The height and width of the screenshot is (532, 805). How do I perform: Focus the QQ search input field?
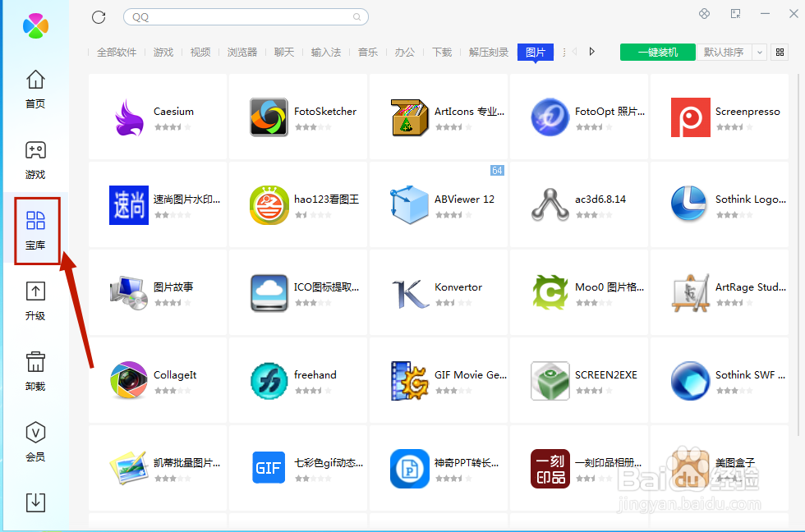(246, 17)
